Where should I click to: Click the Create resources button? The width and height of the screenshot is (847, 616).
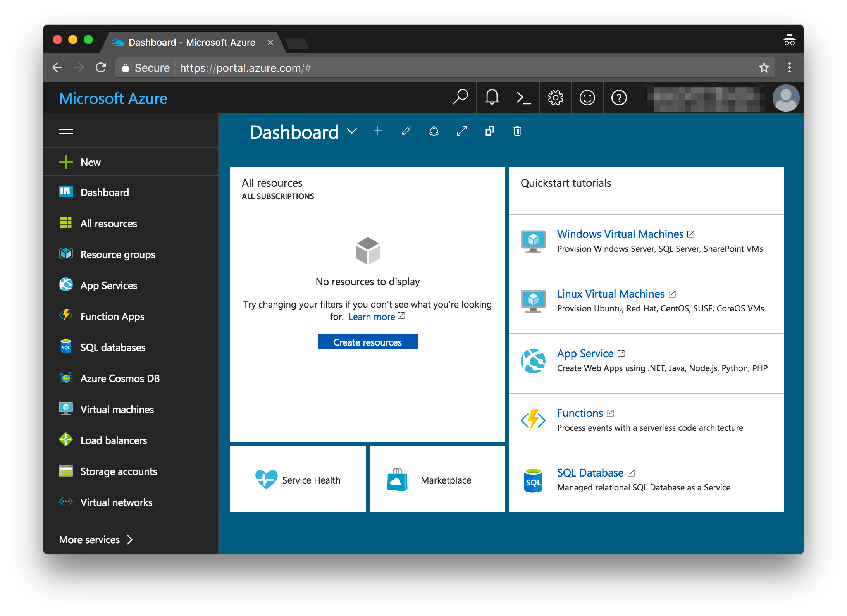[x=367, y=342]
